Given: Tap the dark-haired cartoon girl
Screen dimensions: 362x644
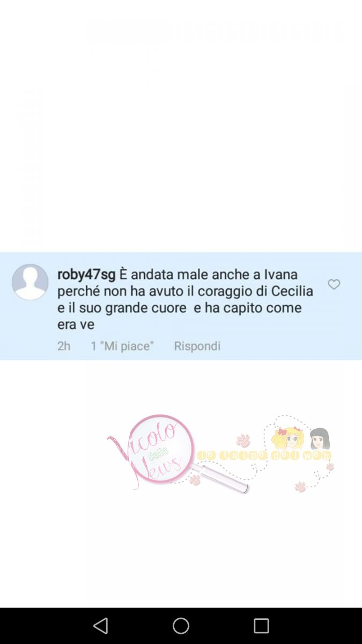Looking at the screenshot, I should (x=320, y=439).
